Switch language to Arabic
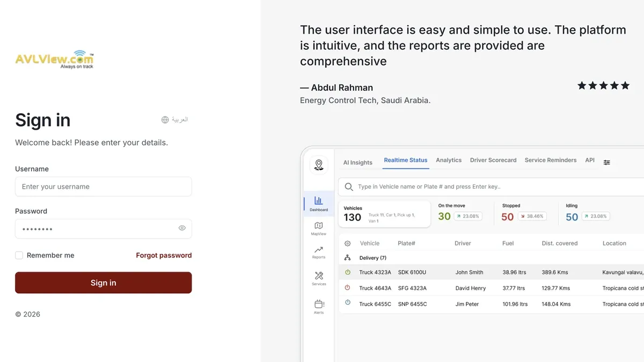Screen dimensions: 644x362 pyautogui.click(x=175, y=120)
